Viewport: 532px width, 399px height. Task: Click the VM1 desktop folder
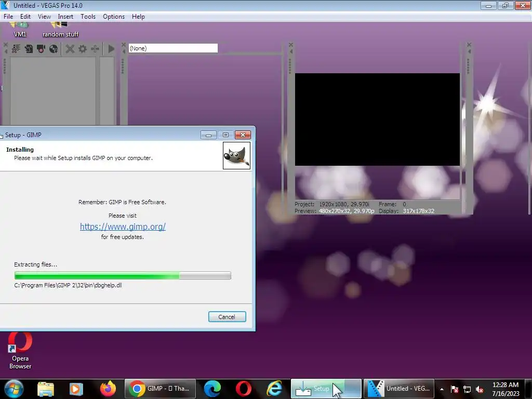(x=20, y=30)
